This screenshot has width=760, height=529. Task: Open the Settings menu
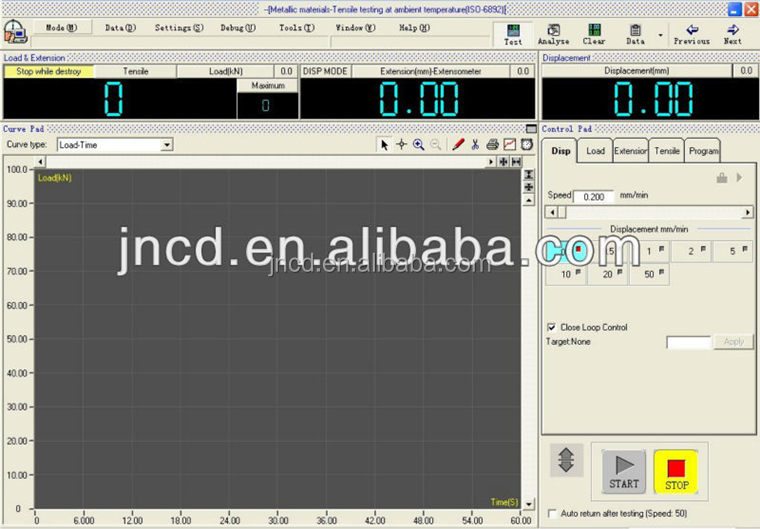tap(179, 28)
